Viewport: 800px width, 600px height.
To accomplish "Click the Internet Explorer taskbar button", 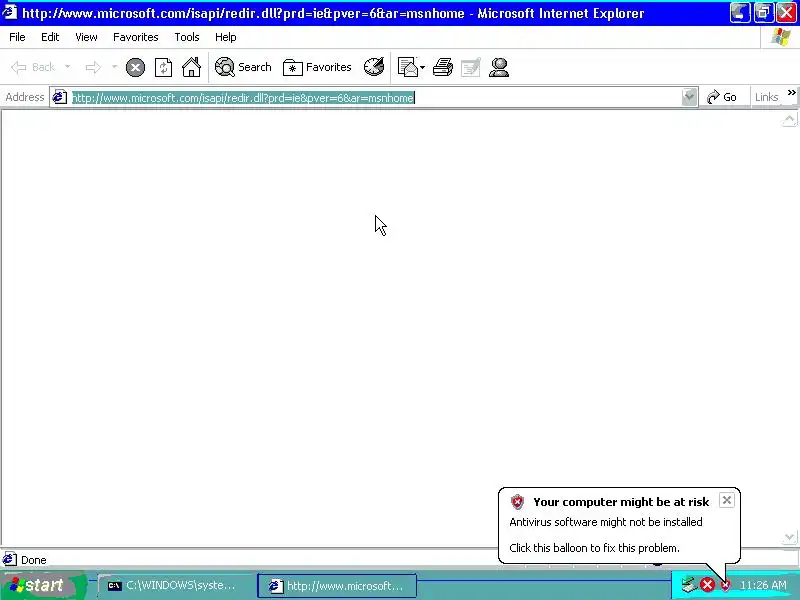I will [x=337, y=586].
